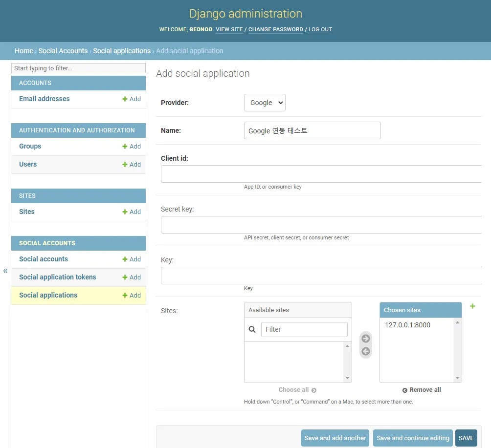Click Remove all under Chosen sites
The width and height of the screenshot is (491, 448).
click(x=421, y=390)
